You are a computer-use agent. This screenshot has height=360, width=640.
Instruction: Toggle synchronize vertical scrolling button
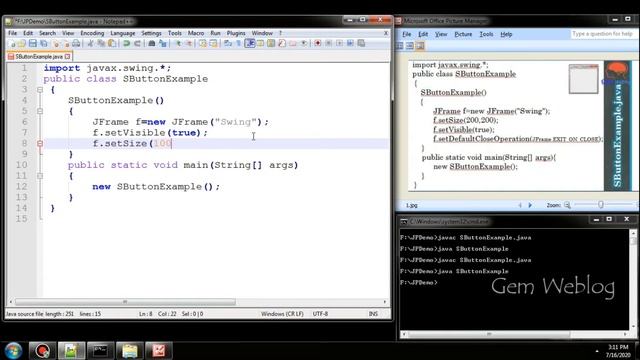coord(203,43)
